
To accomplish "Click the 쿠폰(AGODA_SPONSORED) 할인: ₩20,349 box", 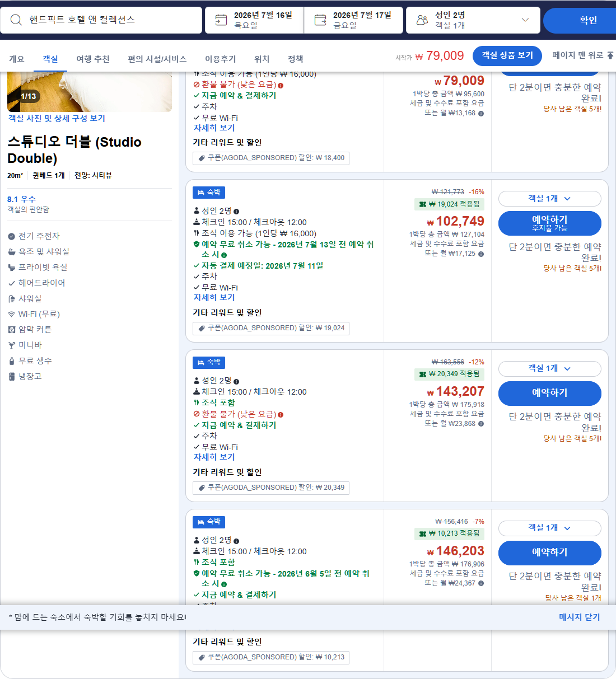I will pos(271,488).
